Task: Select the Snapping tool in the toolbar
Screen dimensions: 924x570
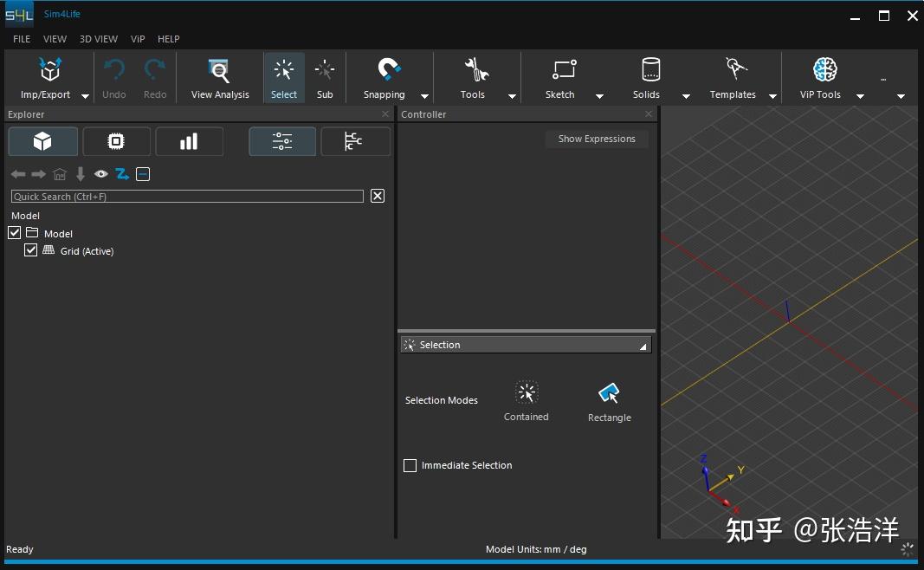Action: [384, 76]
